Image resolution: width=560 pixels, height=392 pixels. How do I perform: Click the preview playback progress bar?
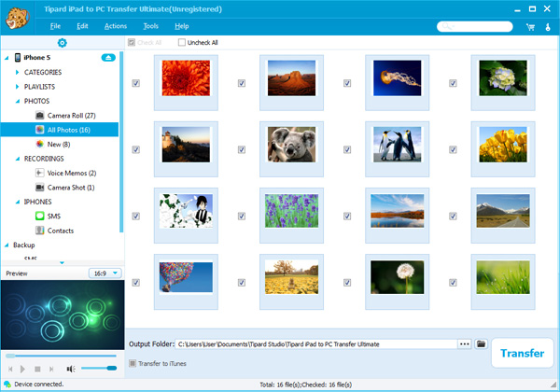click(x=61, y=356)
